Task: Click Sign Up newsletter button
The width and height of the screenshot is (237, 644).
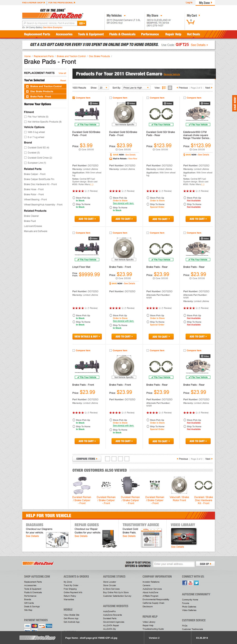Action: click(205, 564)
